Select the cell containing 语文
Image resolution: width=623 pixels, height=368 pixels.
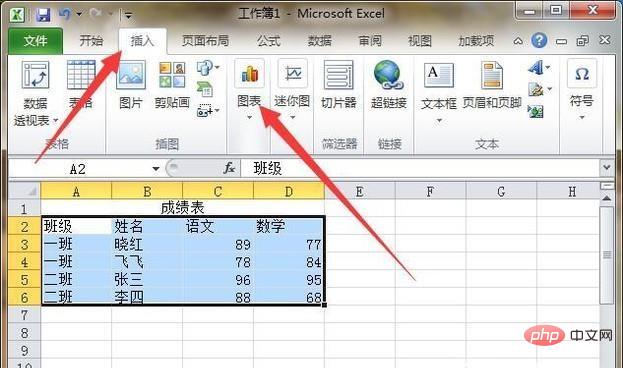point(218,226)
